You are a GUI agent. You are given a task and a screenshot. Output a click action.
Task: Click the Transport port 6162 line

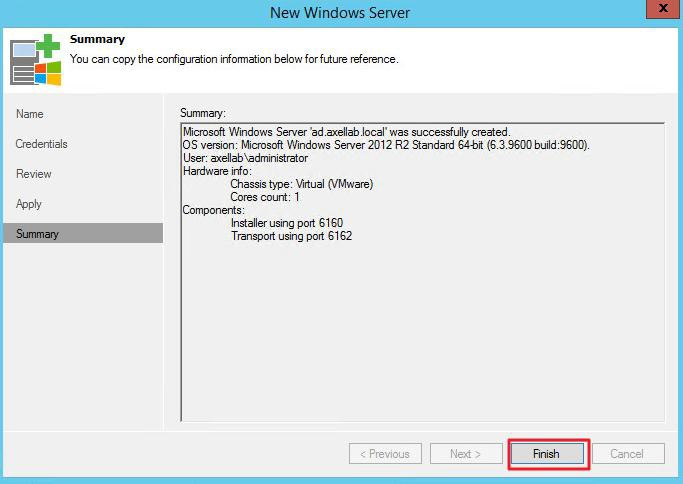coord(291,236)
